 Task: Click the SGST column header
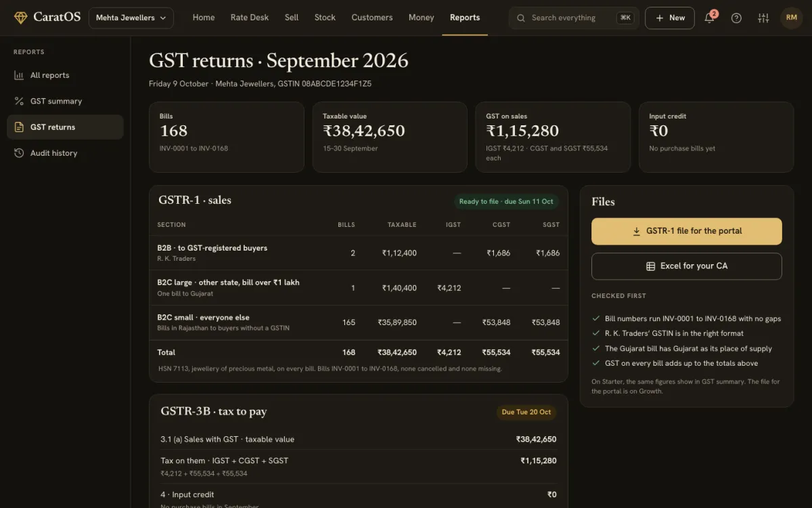551,225
